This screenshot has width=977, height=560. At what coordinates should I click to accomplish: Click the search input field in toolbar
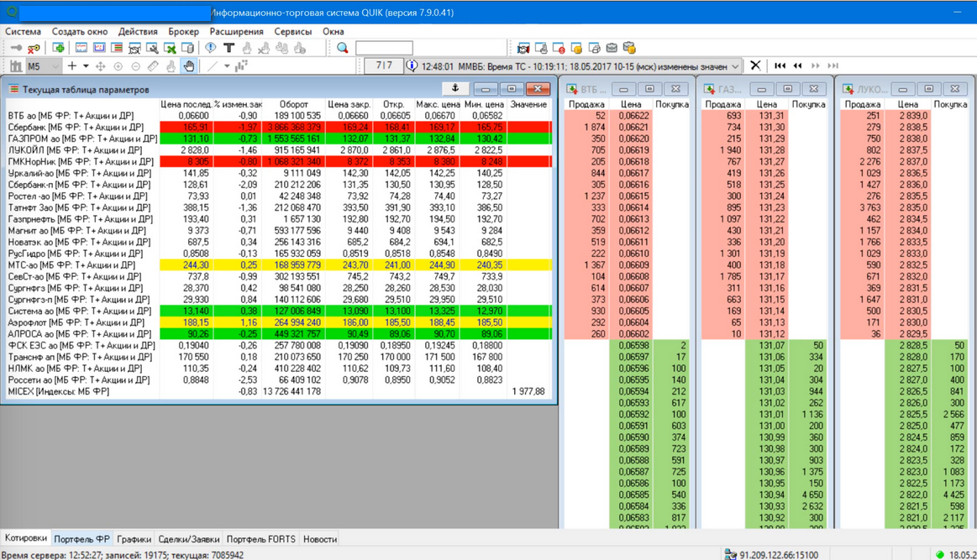pyautogui.click(x=384, y=48)
